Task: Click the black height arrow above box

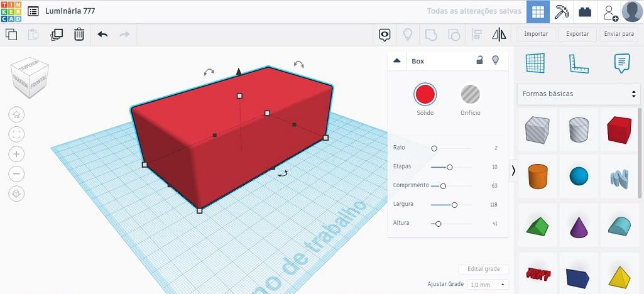Action: click(x=239, y=72)
